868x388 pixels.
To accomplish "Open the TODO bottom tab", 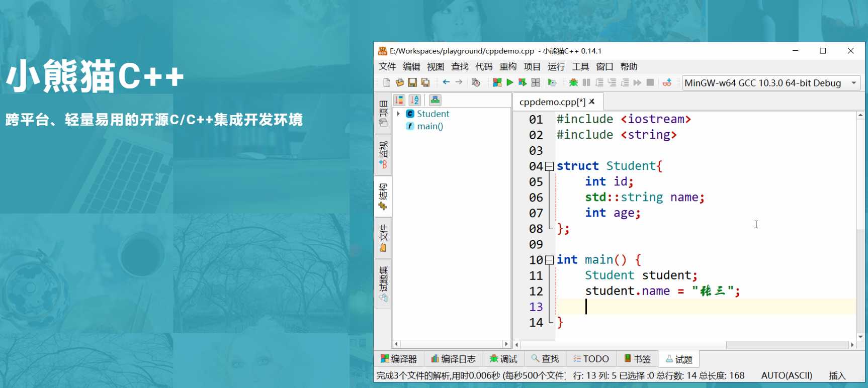I will click(591, 359).
